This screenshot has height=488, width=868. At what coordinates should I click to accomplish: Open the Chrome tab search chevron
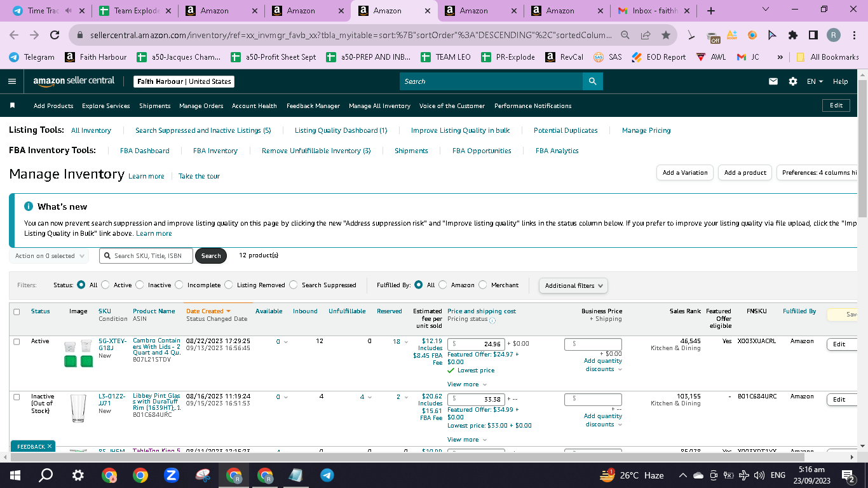(x=765, y=10)
